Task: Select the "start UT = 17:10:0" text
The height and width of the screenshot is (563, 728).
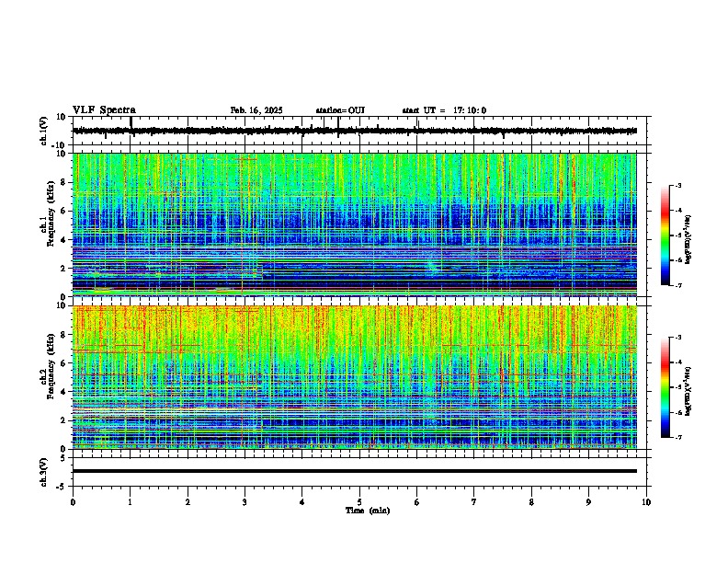Action: (444, 110)
